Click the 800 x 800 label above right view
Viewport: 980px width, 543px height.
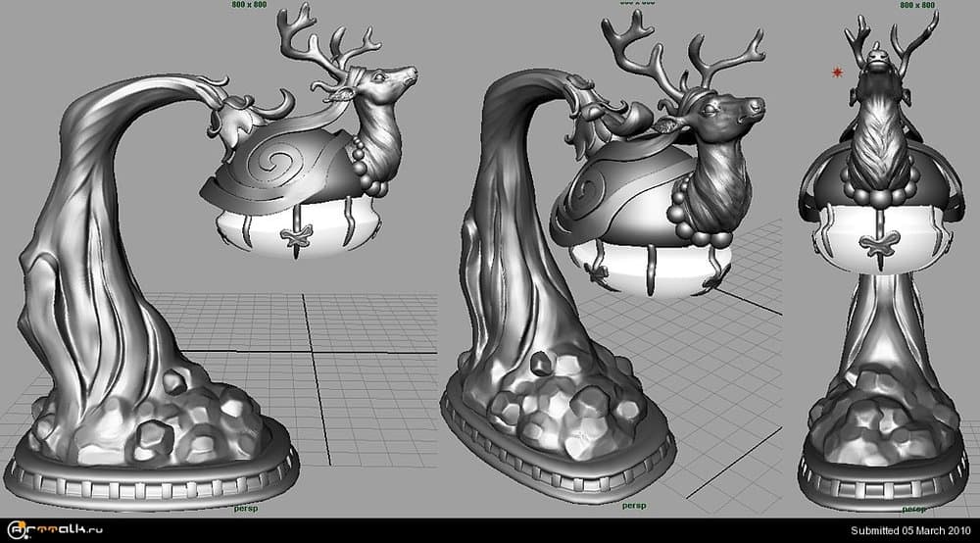915,5
